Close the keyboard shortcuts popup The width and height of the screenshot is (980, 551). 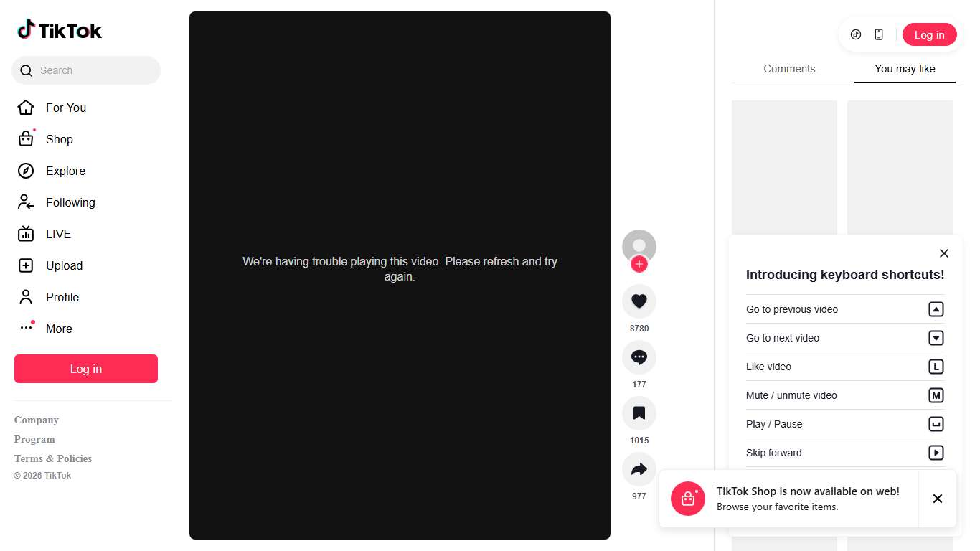944,253
